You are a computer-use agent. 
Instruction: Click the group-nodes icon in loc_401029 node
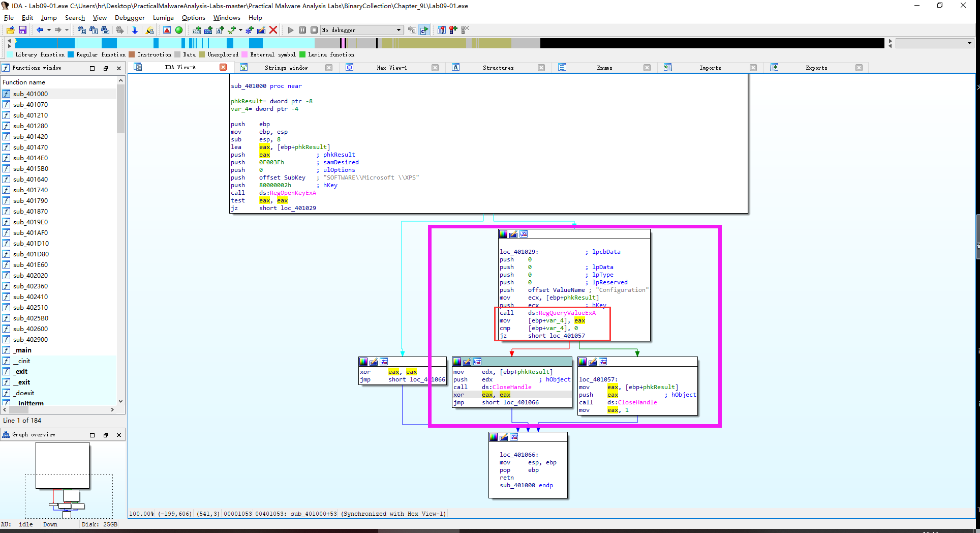524,234
